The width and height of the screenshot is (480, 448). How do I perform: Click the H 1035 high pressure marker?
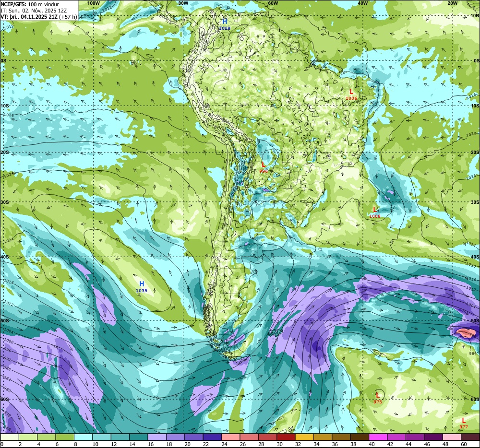coord(142,287)
